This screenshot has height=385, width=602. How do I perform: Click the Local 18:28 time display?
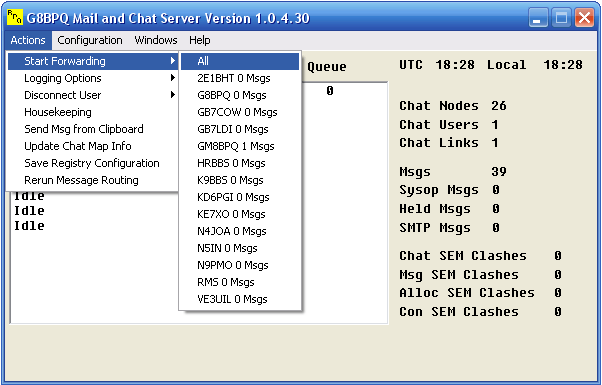click(x=535, y=65)
